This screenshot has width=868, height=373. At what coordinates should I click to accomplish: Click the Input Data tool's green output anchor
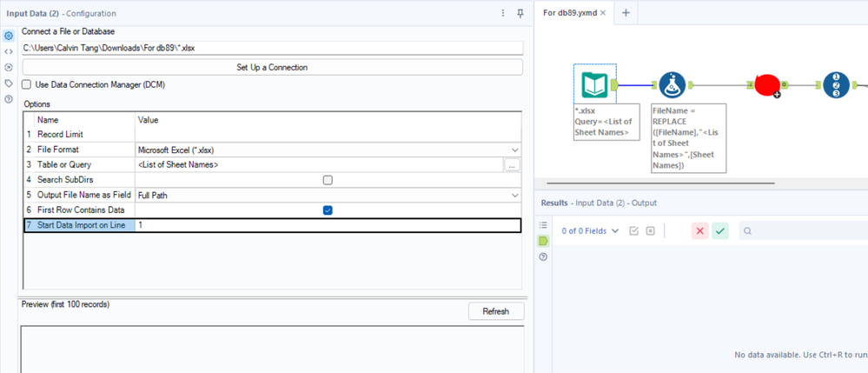pyautogui.click(x=613, y=85)
